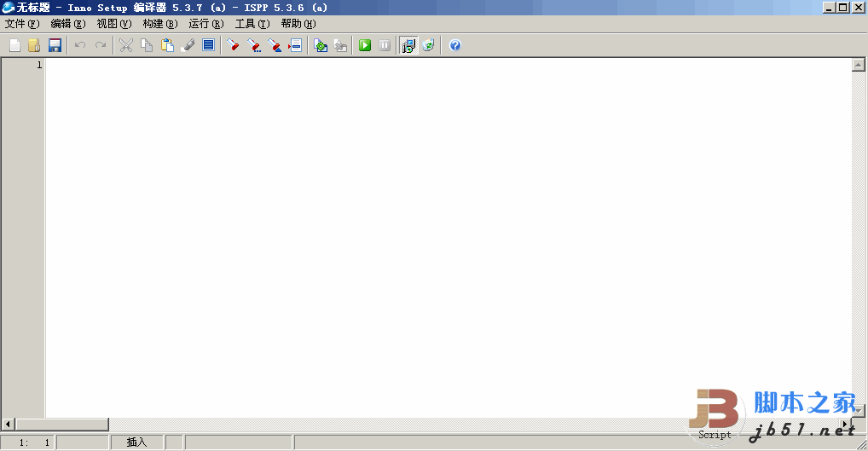The width and height of the screenshot is (868, 451).
Task: Click the Pause button in toolbar
Action: [x=385, y=45]
